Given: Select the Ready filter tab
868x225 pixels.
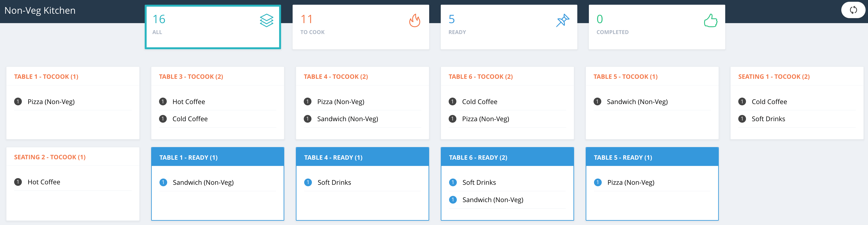Looking at the screenshot, I should [509, 27].
